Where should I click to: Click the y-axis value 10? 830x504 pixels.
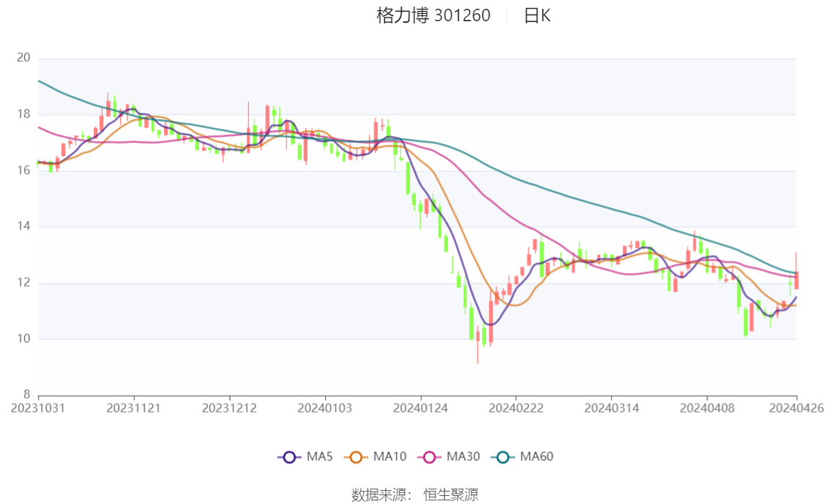point(23,339)
